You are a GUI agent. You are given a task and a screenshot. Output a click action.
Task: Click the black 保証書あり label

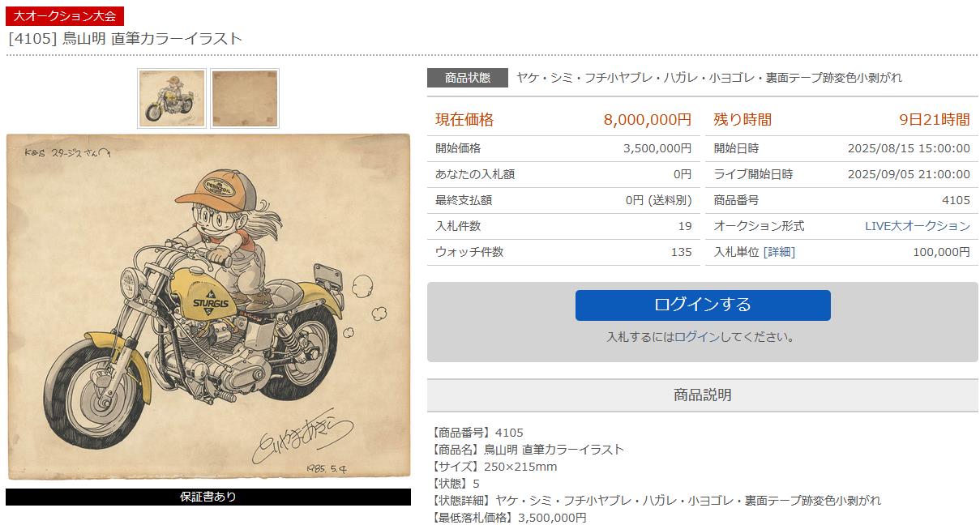pos(208,497)
